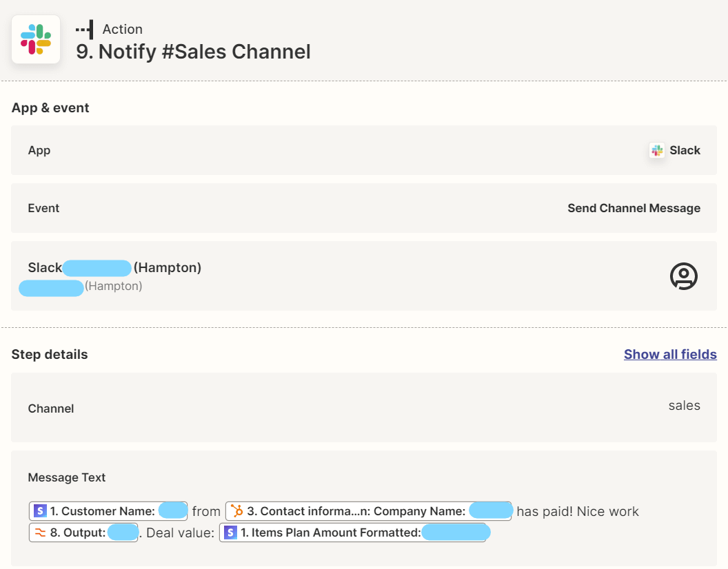Click the App label in the App row
The image size is (728, 569).
point(39,150)
